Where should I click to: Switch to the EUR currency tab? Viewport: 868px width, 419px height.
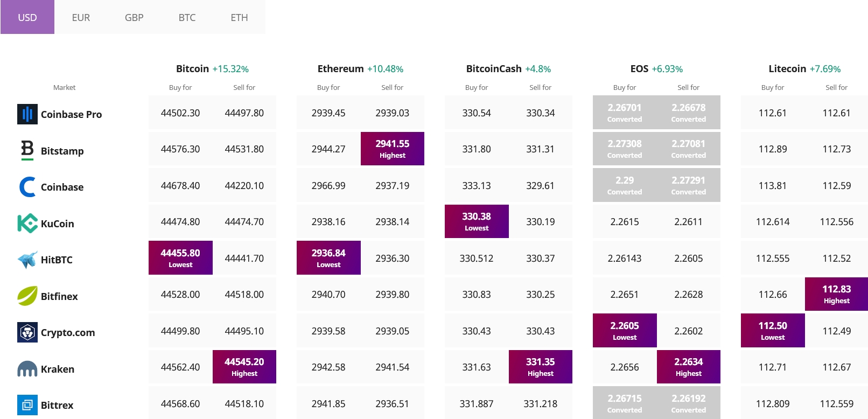pos(81,17)
